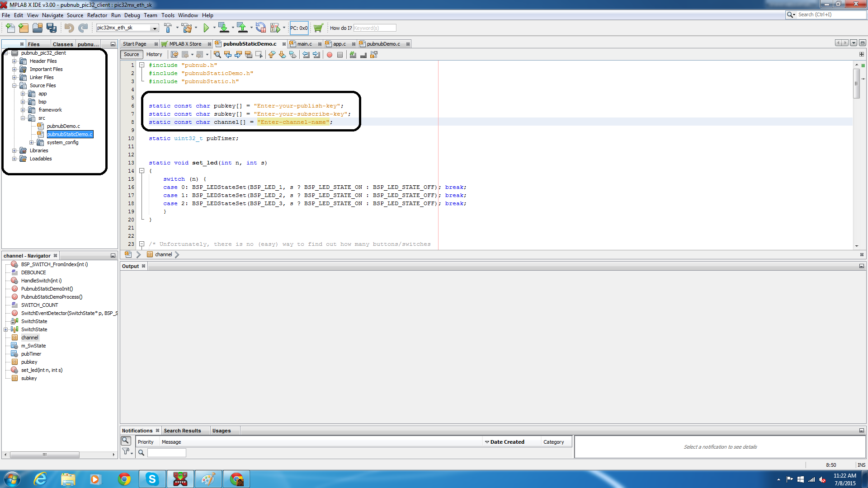Open the MPLAB X Store cart icon
The width and height of the screenshot is (868, 488).
tap(318, 28)
